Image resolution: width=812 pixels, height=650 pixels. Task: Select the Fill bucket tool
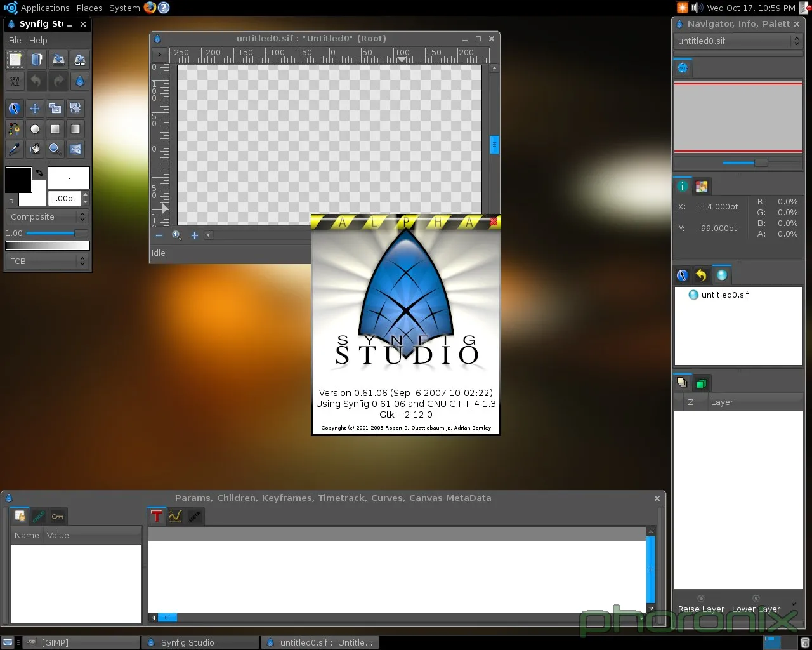[x=35, y=149]
